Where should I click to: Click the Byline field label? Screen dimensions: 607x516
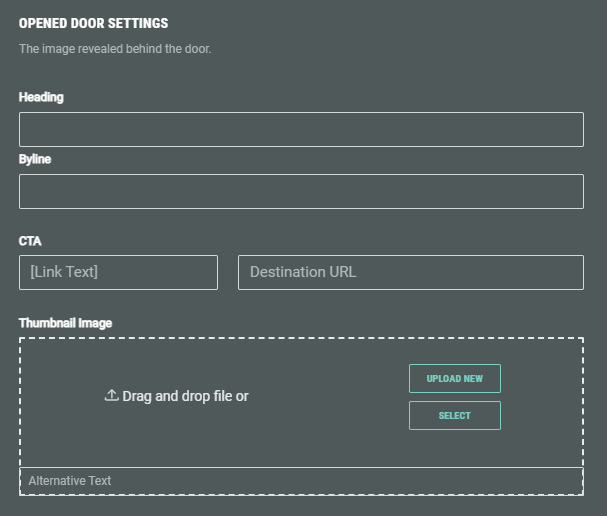coord(35,159)
